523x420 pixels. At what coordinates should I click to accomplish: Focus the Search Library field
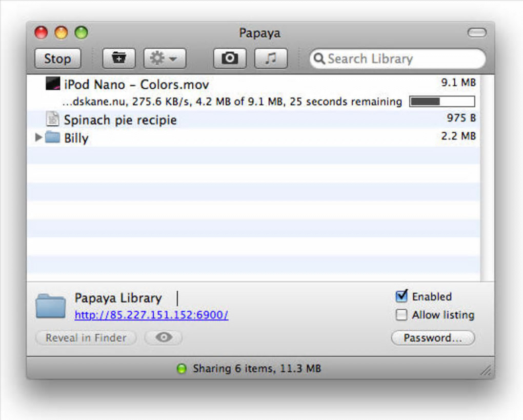pyautogui.click(x=397, y=58)
